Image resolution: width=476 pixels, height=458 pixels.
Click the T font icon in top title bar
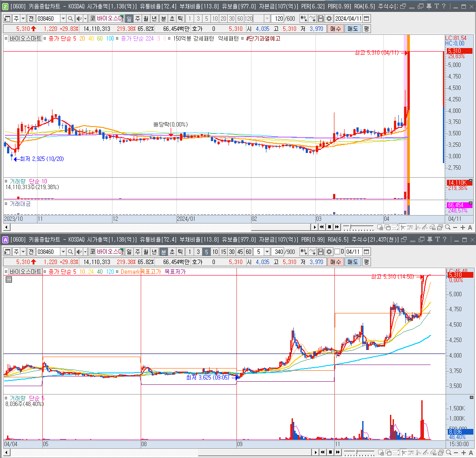coord(437,6)
